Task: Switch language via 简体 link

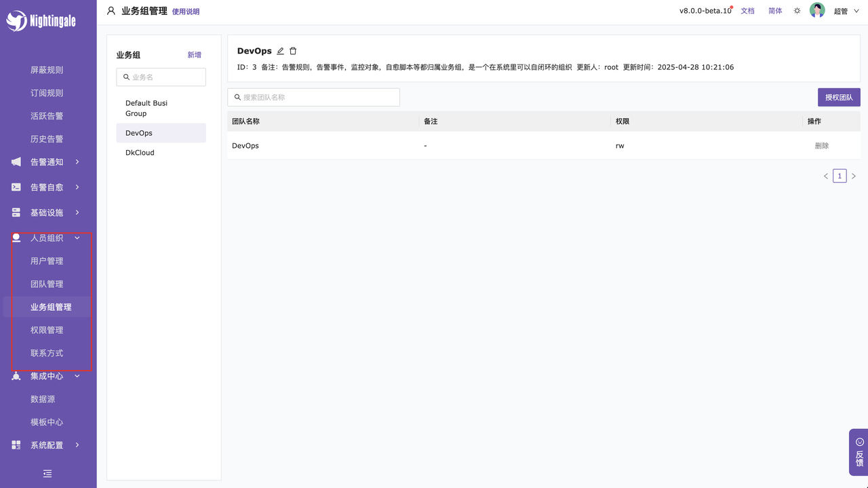Action: 775,11
